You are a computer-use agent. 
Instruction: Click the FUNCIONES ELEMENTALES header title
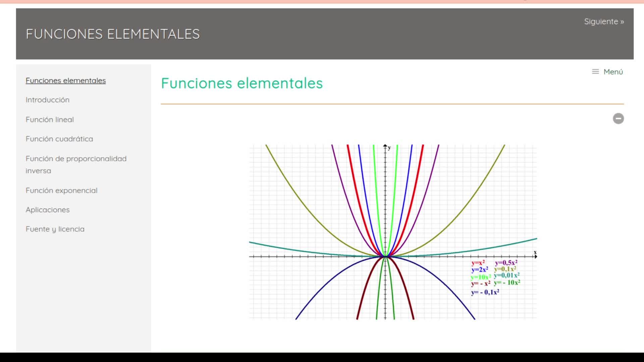coord(113,34)
